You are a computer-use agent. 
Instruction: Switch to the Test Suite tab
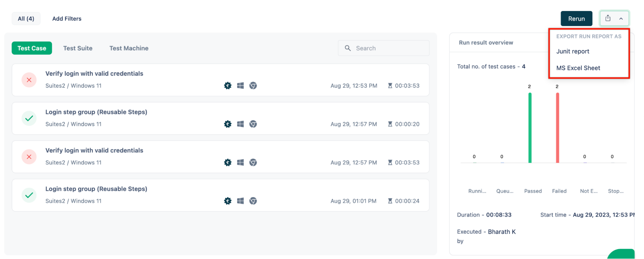point(78,48)
